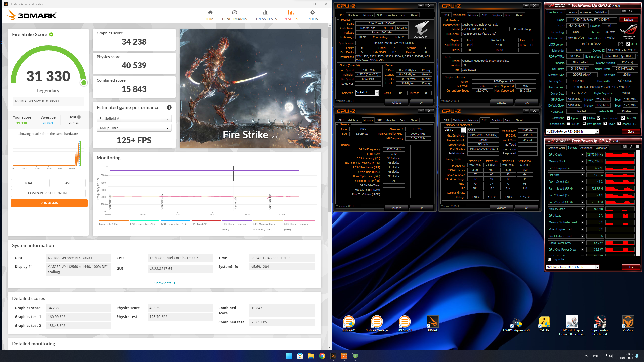Open the Socket #1 selection dropdown in CPU-Z
This screenshot has width=644, height=362.
367,93
